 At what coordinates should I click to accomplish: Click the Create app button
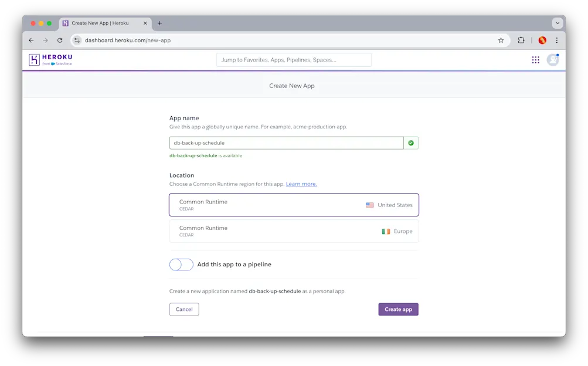(x=398, y=309)
